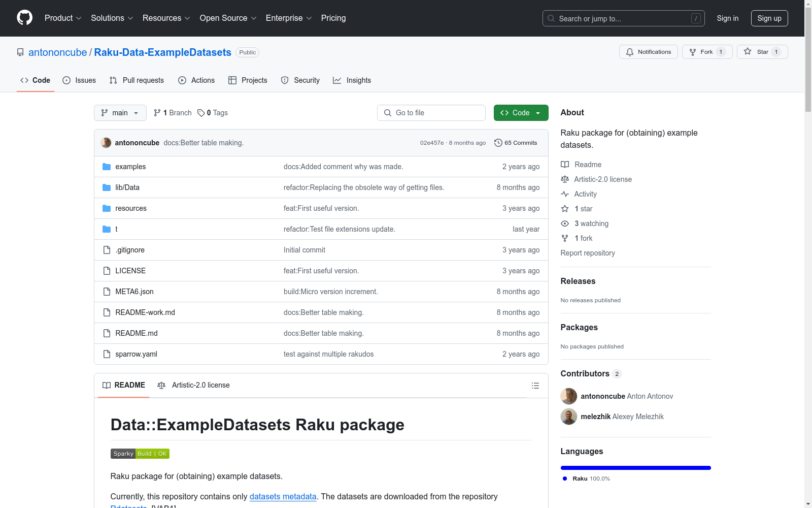This screenshot has width=812, height=508.
Task: Expand the Product menu
Action: click(63, 18)
